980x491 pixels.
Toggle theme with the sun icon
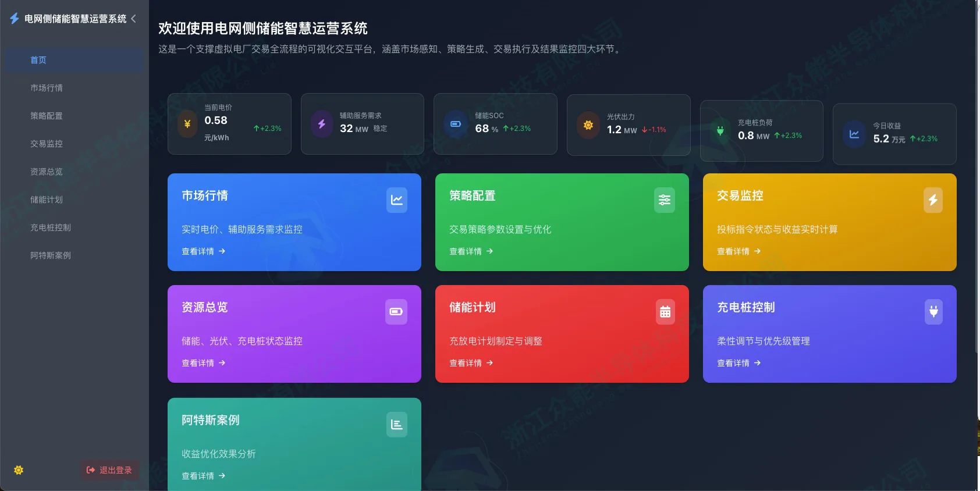(19, 470)
